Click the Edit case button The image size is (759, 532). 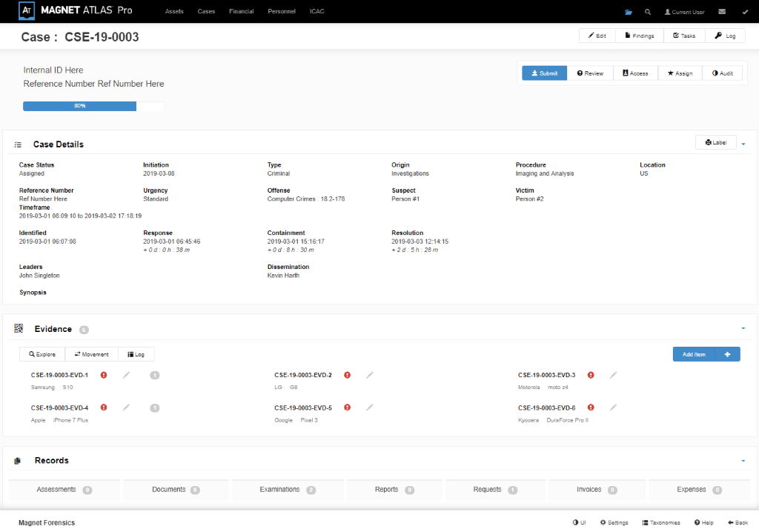[597, 36]
